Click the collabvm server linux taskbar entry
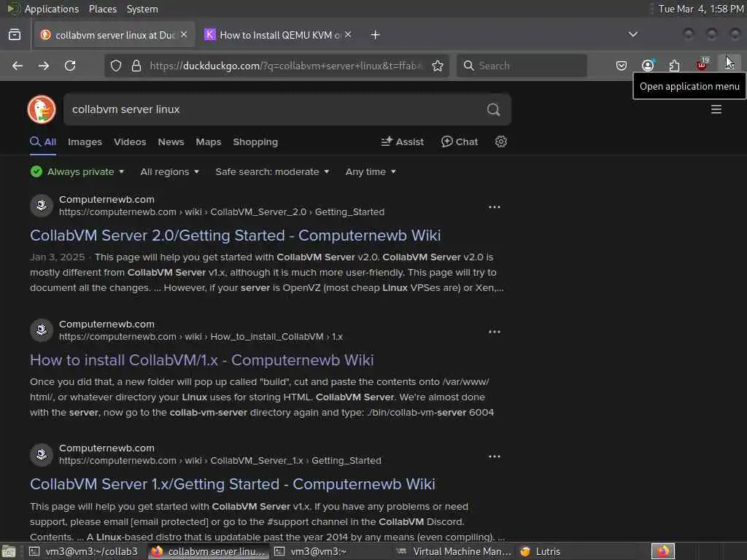 tap(208, 551)
